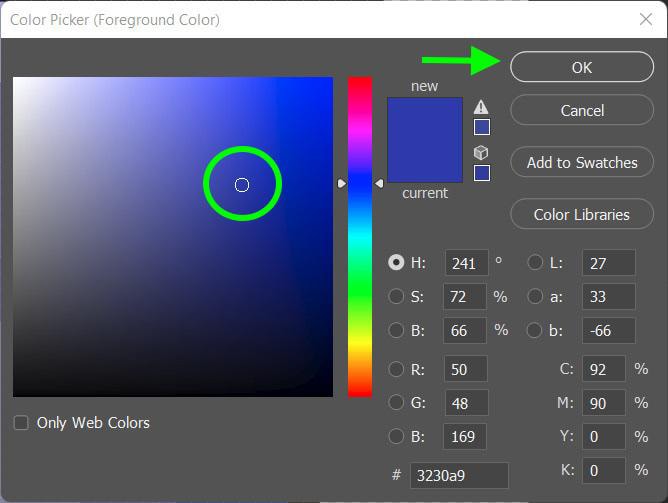Screen dimensions: 668x503
Task: Open Color Libraries
Action: pos(582,214)
